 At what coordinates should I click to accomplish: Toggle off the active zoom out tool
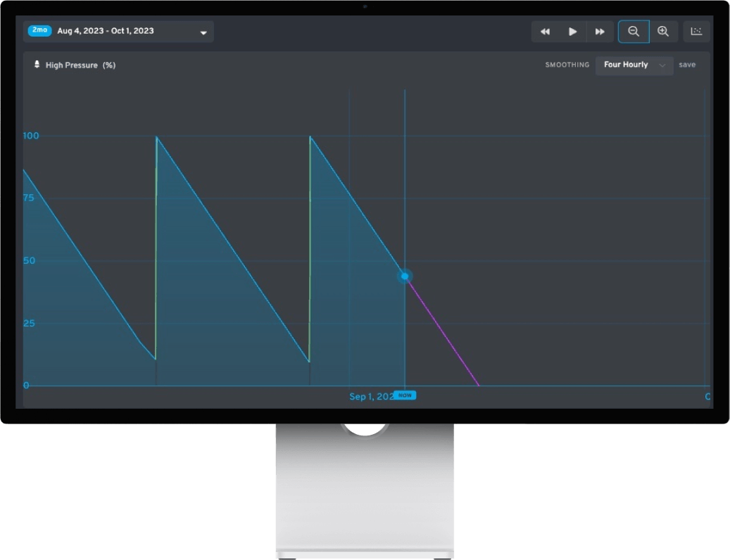pyautogui.click(x=634, y=31)
